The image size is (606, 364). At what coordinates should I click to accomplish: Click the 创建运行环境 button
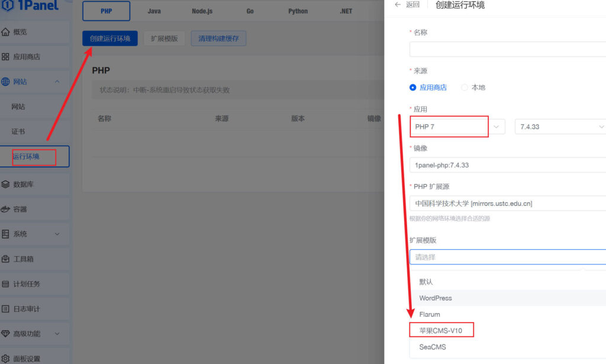click(x=109, y=38)
